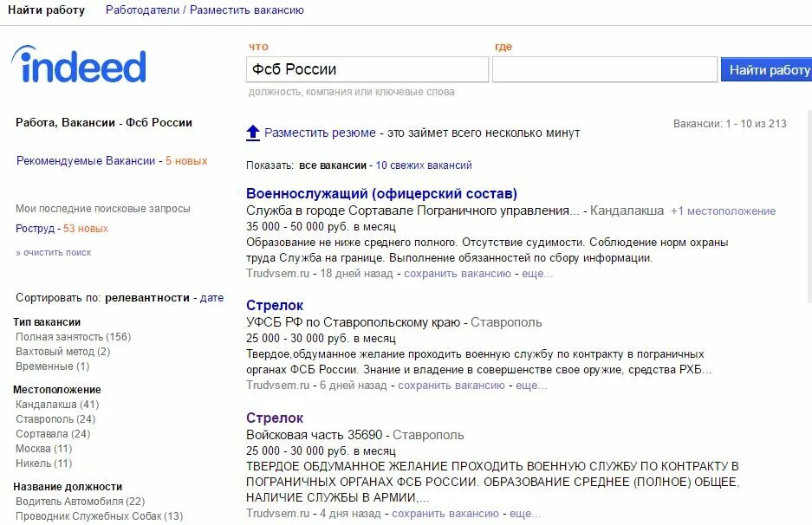Image resolution: width=812 pixels, height=525 pixels.
Task: Sort results by дате
Action: click(x=211, y=298)
